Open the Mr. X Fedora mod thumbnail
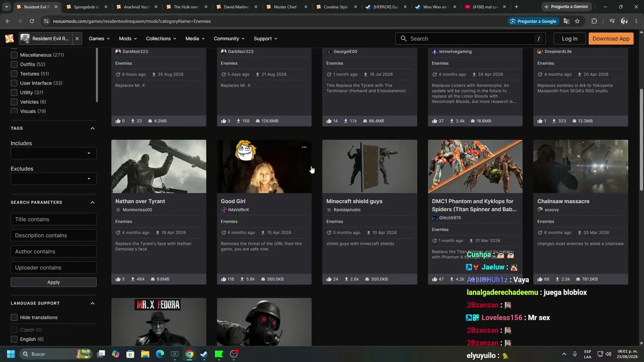The width and height of the screenshot is (644, 362). (x=158, y=322)
